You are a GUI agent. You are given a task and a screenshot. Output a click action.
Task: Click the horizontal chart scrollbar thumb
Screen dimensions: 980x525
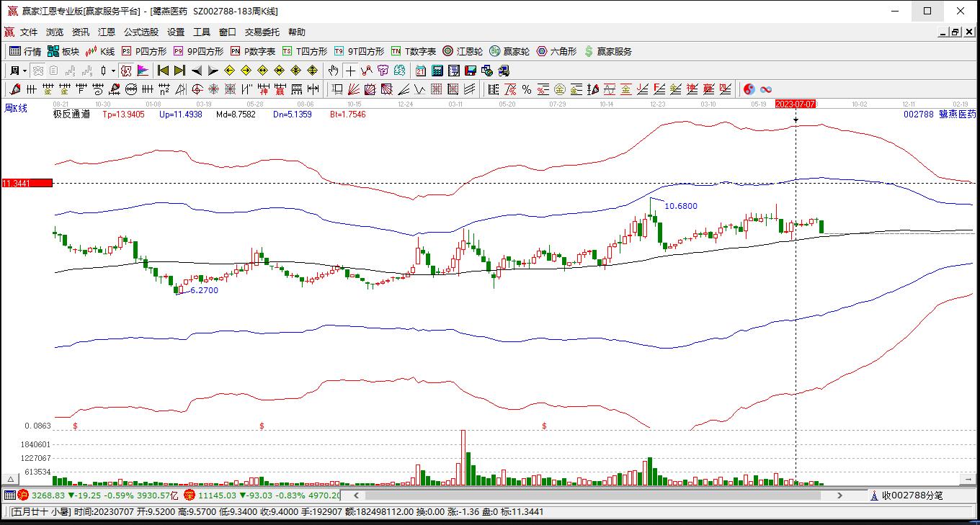(593, 495)
